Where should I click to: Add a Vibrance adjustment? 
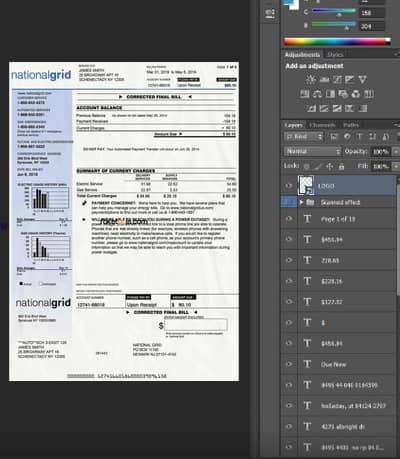[x=362, y=79]
